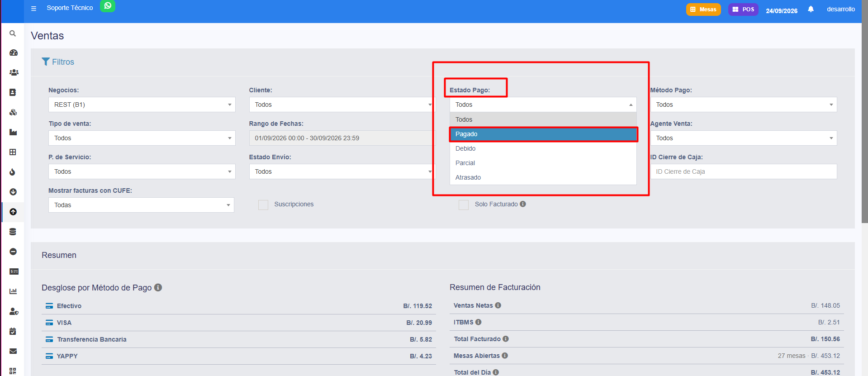Viewport: 868px width, 376px height.
Task: Open the users group icon in sidebar
Action: point(14,72)
